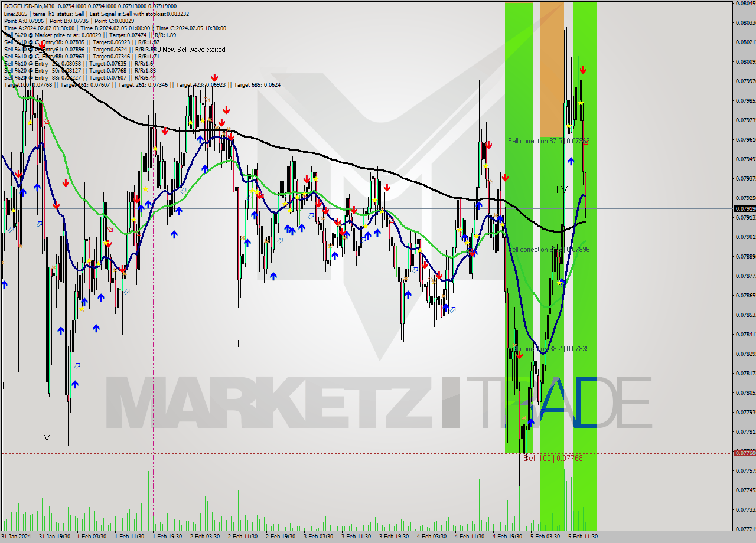756x543 pixels.
Task: Click price axis level 0.08021
Action: click(745, 42)
